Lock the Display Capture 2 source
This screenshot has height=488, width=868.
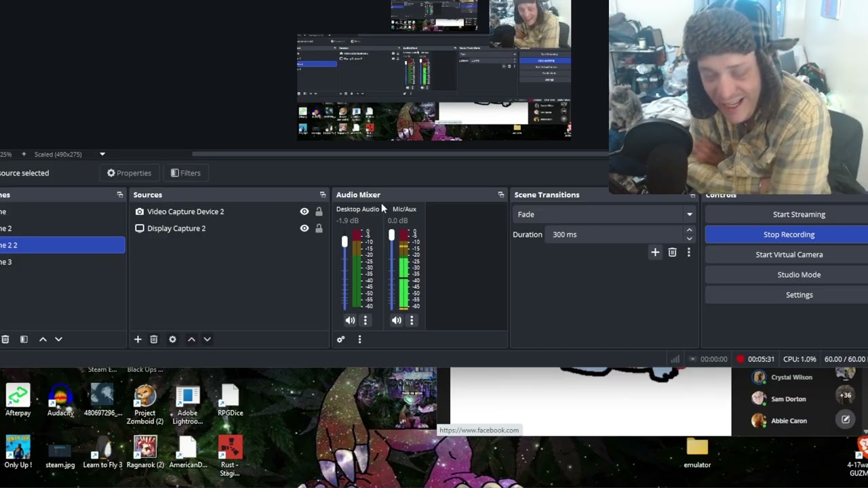point(319,228)
